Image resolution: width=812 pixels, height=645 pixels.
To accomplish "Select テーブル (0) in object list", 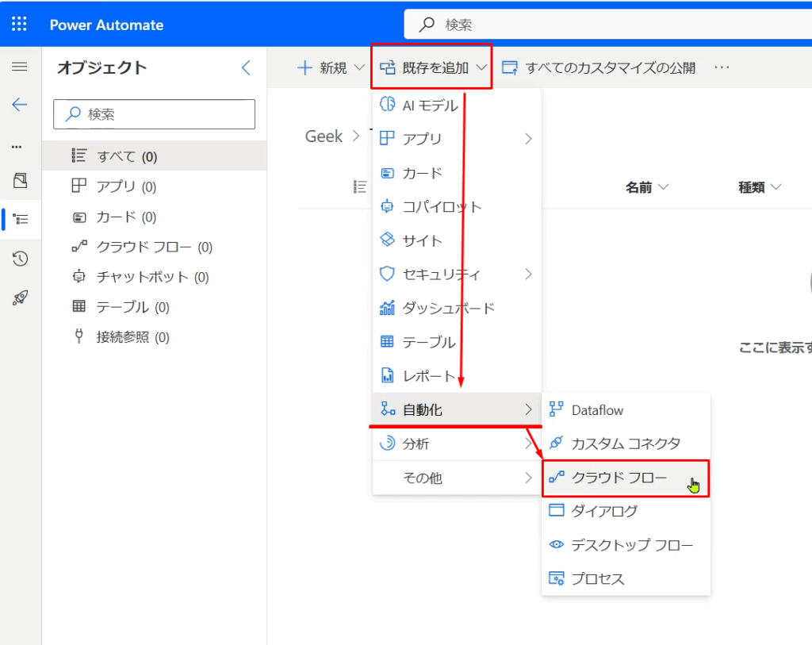I will [155, 307].
